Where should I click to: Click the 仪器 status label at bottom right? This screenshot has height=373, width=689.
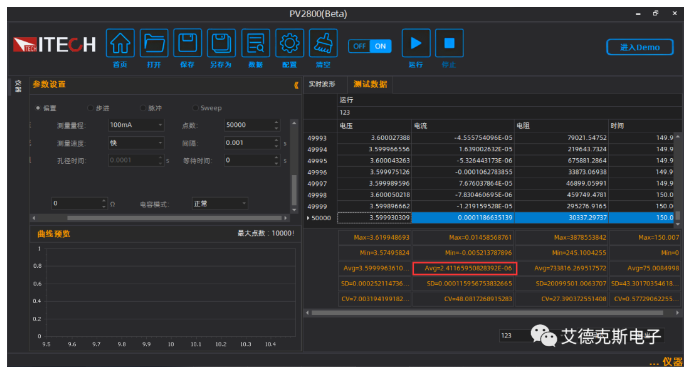click(x=672, y=362)
